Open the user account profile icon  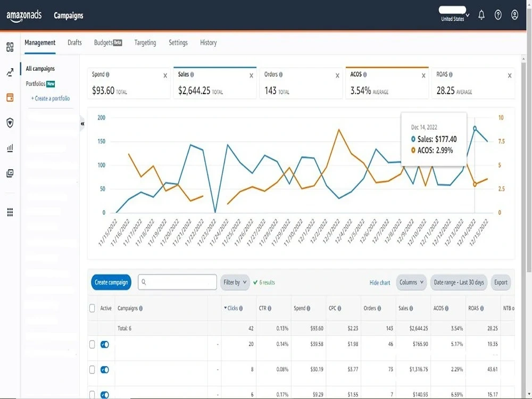coord(514,15)
